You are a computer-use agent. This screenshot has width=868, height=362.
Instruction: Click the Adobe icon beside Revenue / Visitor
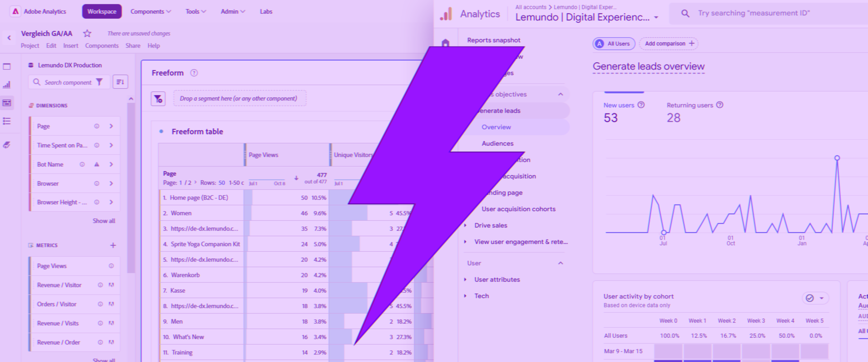click(x=111, y=285)
